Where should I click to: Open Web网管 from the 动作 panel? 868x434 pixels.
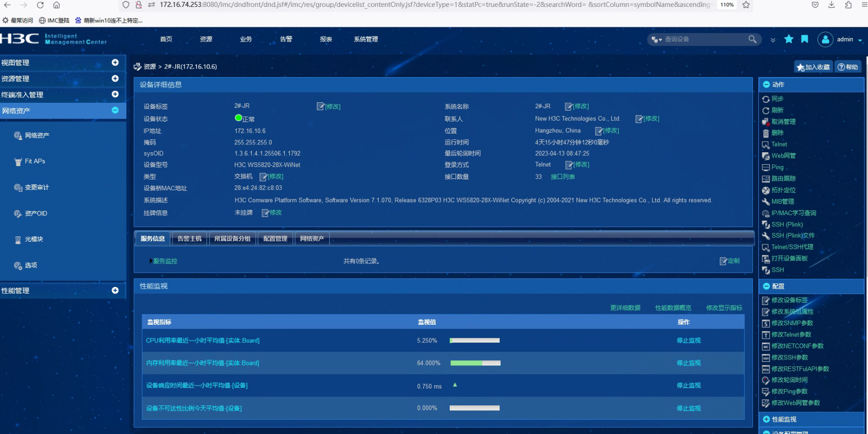(784, 156)
